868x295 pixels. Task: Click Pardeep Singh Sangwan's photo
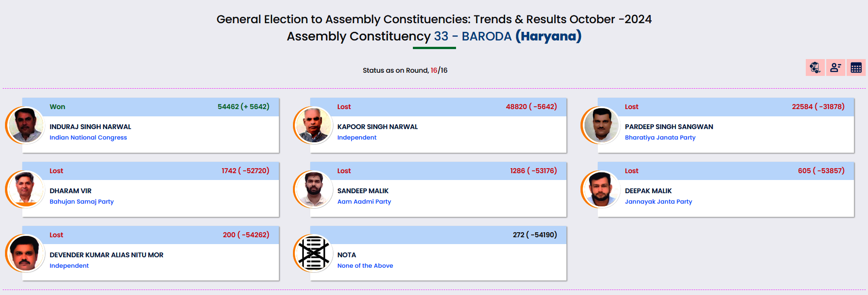click(601, 125)
